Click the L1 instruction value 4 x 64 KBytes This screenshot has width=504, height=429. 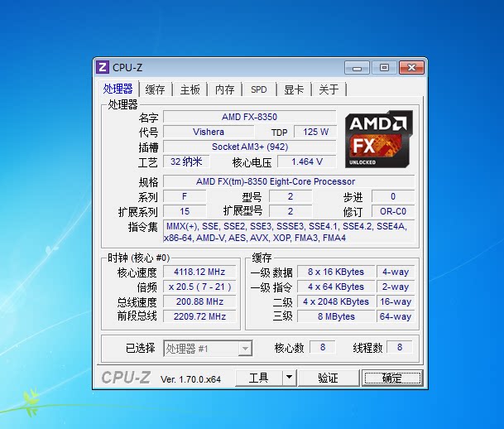coord(336,287)
